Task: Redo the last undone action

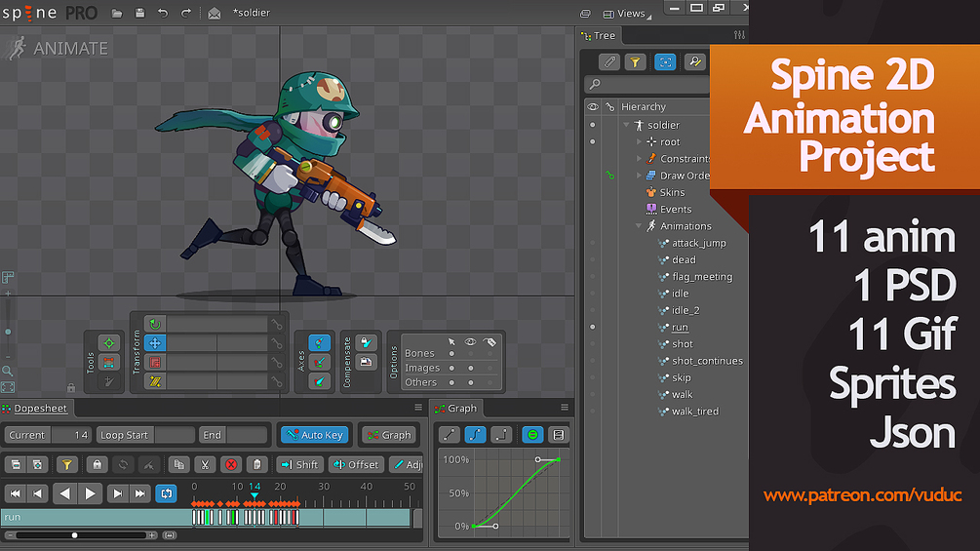Action: click(x=186, y=13)
